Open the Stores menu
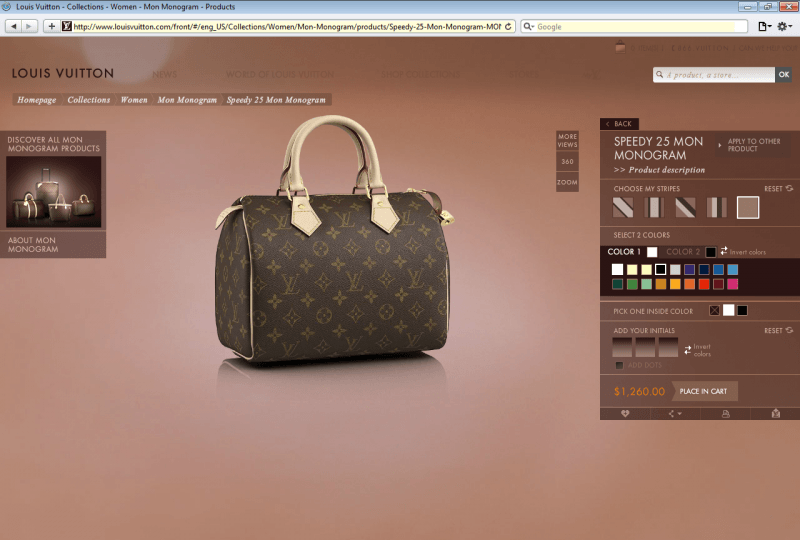The height and width of the screenshot is (540, 800). [x=523, y=75]
